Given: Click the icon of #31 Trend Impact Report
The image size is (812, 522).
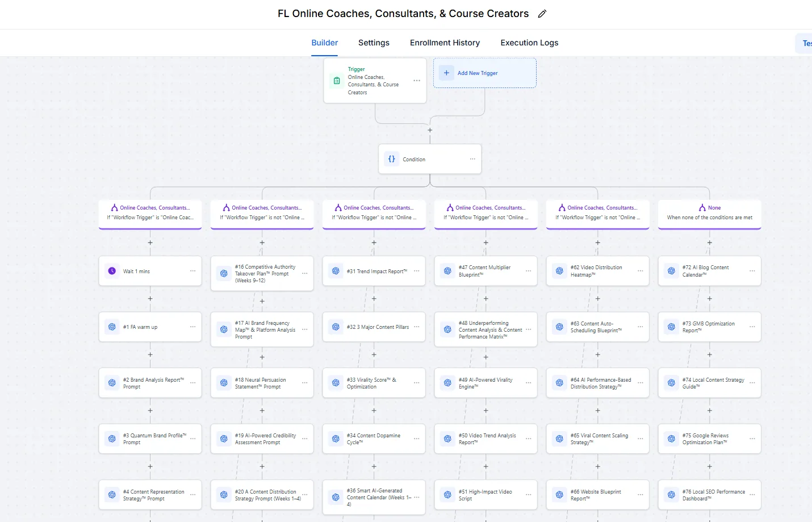Looking at the screenshot, I should coord(336,271).
